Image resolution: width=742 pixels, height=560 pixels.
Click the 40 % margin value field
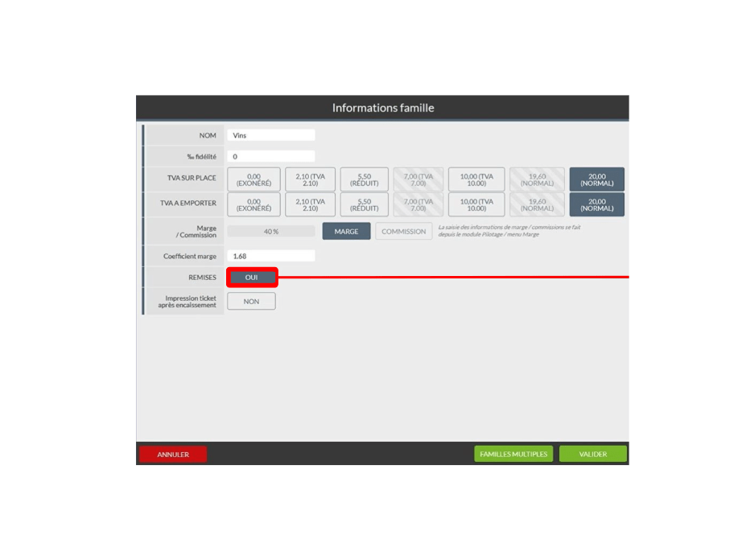click(270, 231)
